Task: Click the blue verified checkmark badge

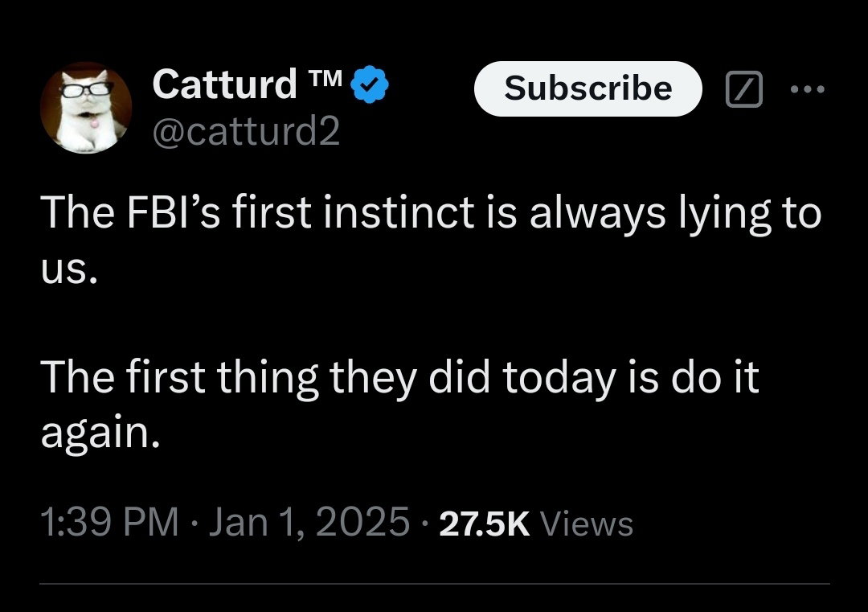Action: (371, 84)
